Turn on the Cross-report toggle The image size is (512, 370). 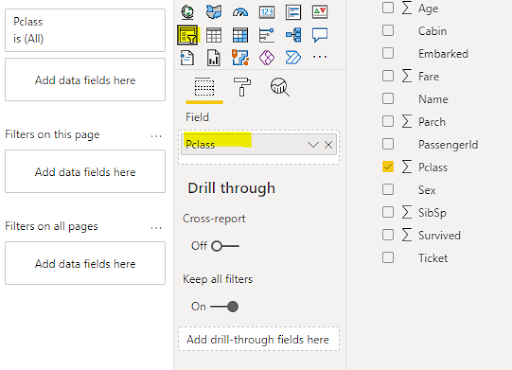point(225,246)
